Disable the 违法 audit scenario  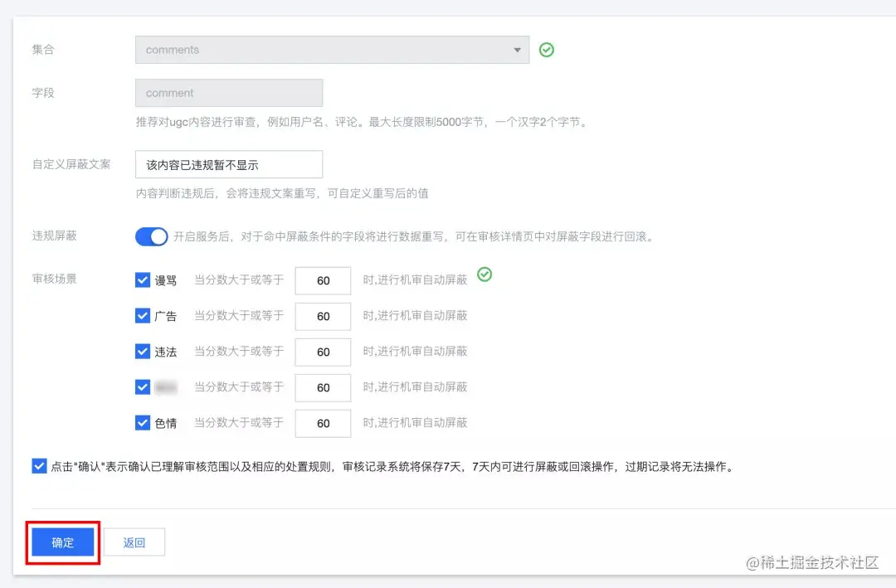pos(142,352)
